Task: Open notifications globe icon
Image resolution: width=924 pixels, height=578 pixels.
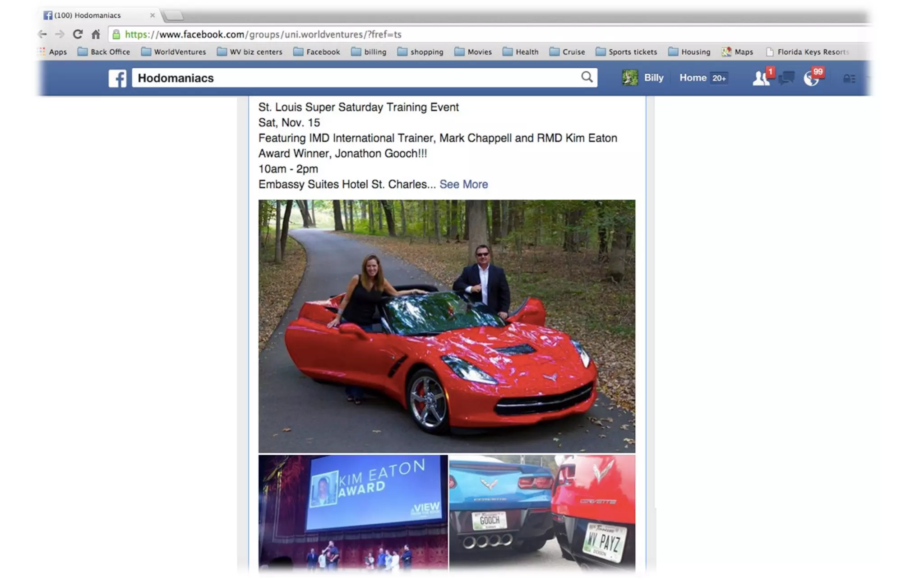Action: click(x=811, y=79)
